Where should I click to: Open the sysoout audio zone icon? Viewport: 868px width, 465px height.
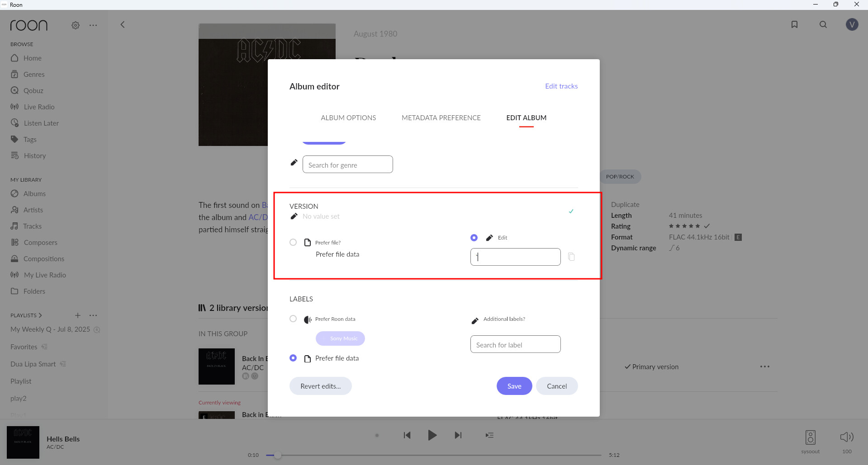[810, 437]
